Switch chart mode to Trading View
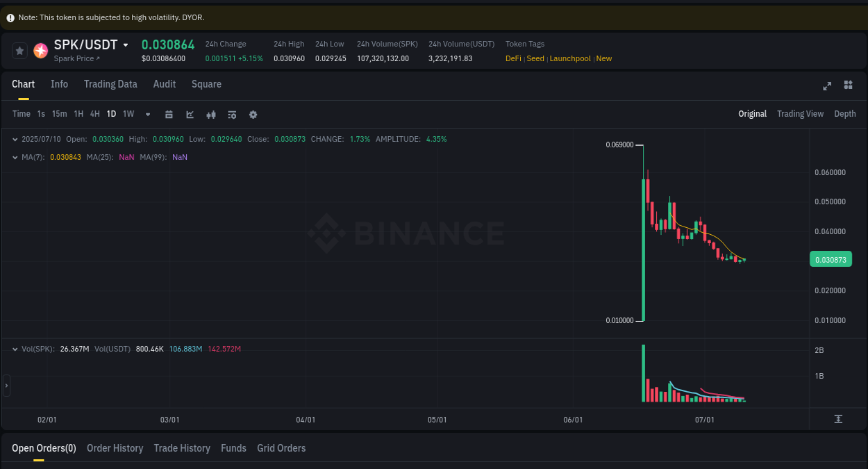 pyautogui.click(x=800, y=113)
